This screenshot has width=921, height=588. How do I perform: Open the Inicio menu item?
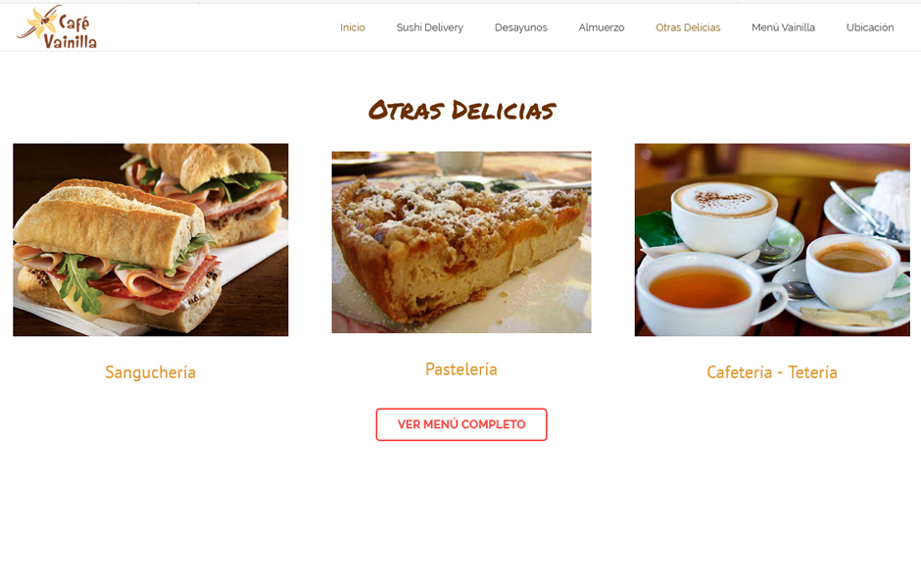coord(353,27)
